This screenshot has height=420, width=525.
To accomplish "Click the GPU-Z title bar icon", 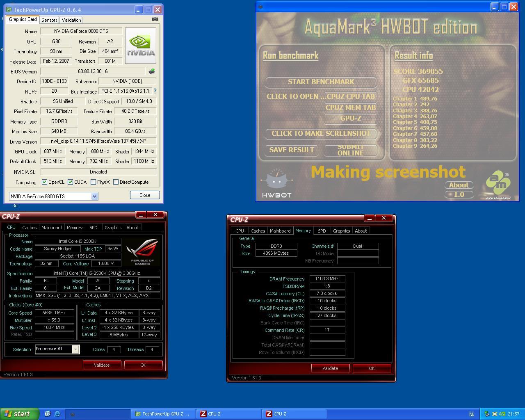I will [9, 9].
